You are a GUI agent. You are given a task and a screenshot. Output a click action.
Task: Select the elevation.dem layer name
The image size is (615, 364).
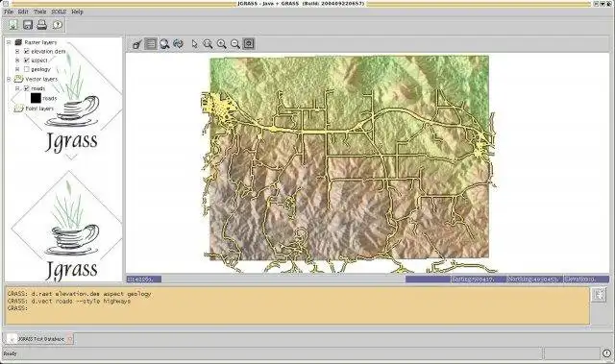(x=48, y=51)
